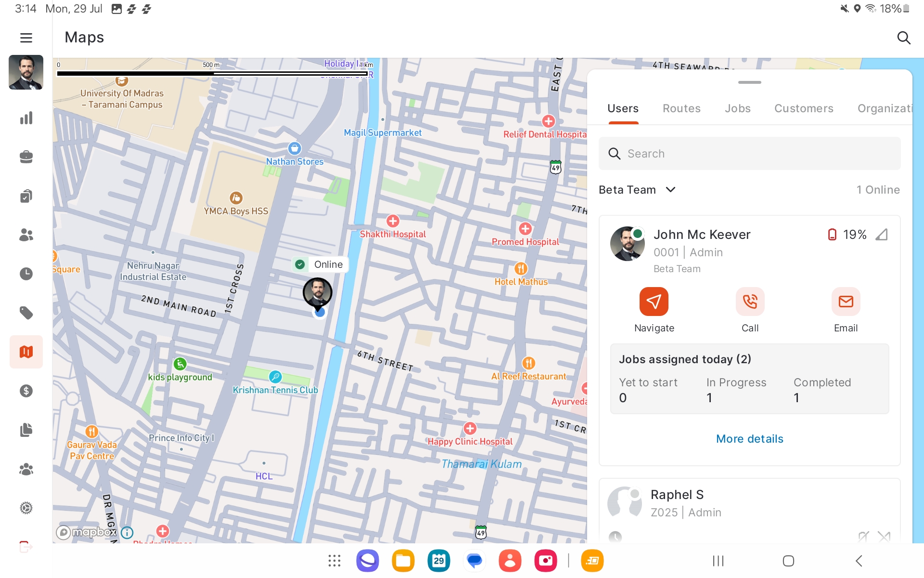
Task: Open the dollar payments sidebar icon
Action: [26, 391]
